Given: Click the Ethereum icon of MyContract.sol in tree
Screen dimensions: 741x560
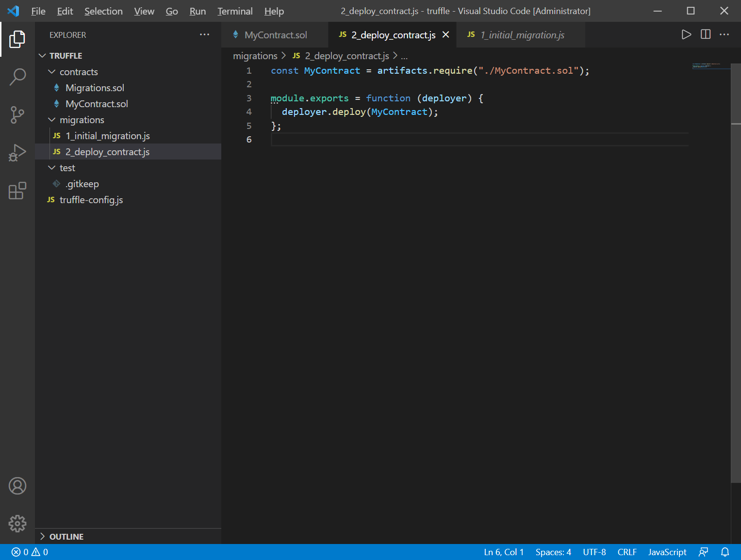Looking at the screenshot, I should pyautogui.click(x=57, y=104).
